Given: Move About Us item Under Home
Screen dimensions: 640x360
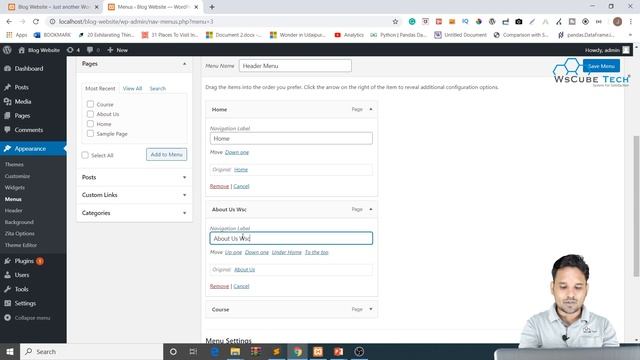Looking at the screenshot, I should pyautogui.click(x=287, y=252).
